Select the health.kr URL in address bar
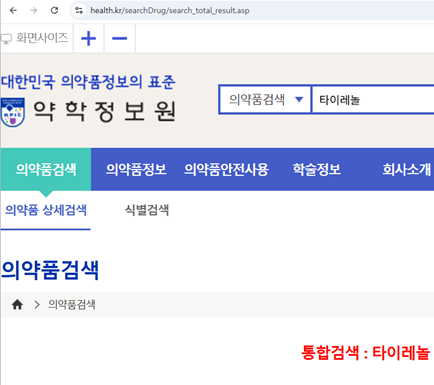Image resolution: width=434 pixels, height=385 pixels. point(170,10)
